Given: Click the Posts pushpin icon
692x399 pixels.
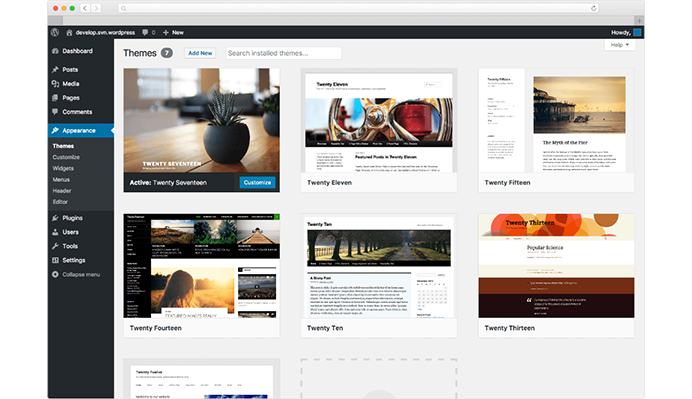Looking at the screenshot, I should click(x=55, y=69).
